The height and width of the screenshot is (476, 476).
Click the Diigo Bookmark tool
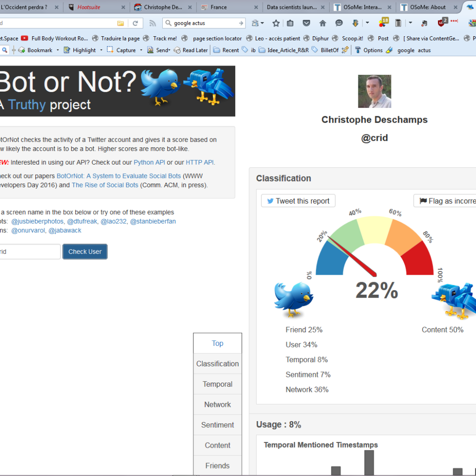coord(35,50)
